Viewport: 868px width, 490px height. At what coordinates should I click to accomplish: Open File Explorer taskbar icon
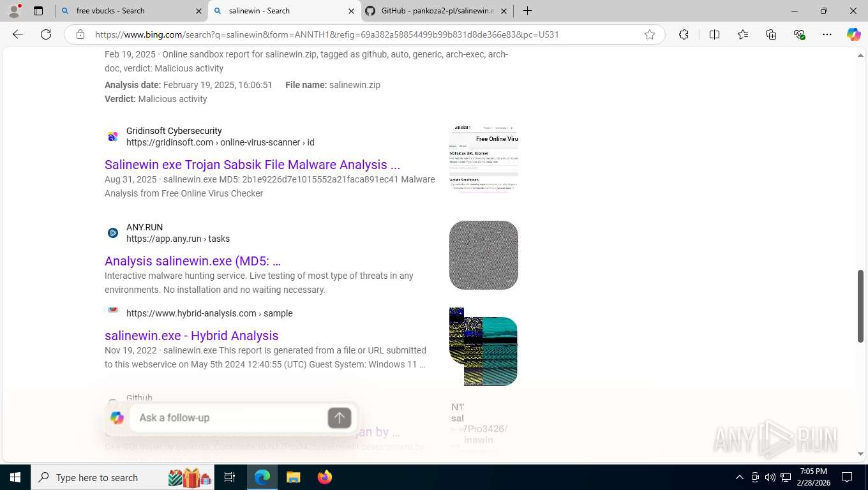point(293,477)
